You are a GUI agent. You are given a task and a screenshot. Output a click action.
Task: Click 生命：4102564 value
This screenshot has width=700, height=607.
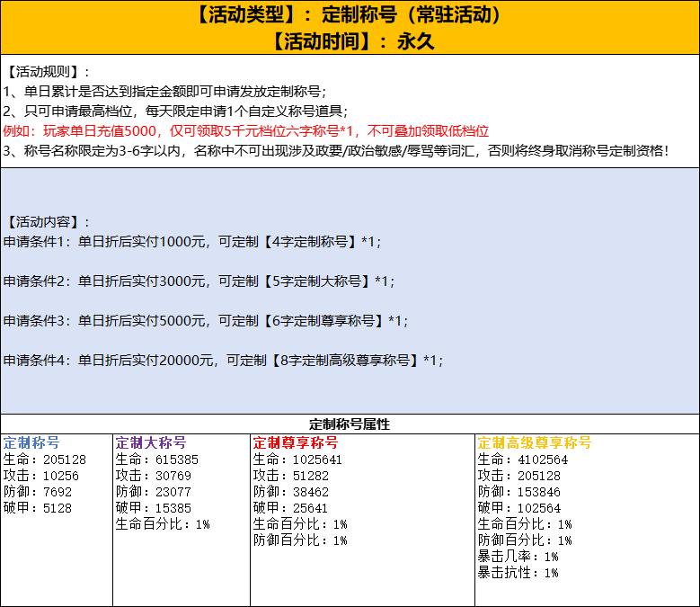pyautogui.click(x=523, y=460)
